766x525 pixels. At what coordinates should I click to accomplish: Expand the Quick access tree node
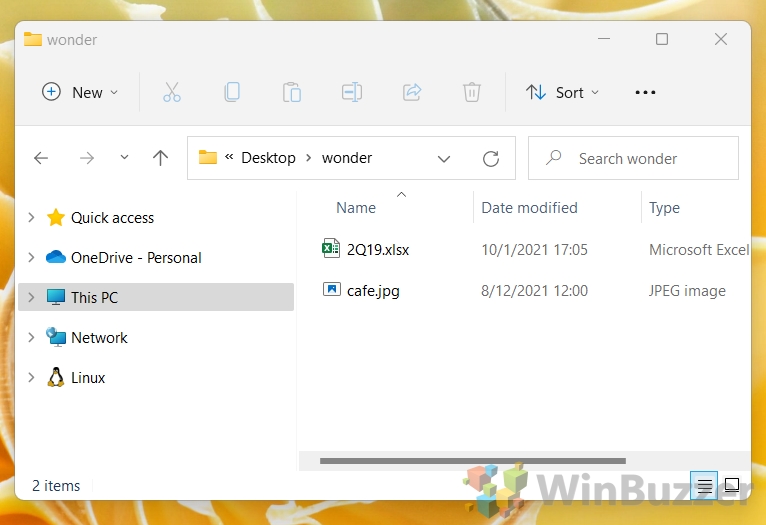click(x=31, y=217)
